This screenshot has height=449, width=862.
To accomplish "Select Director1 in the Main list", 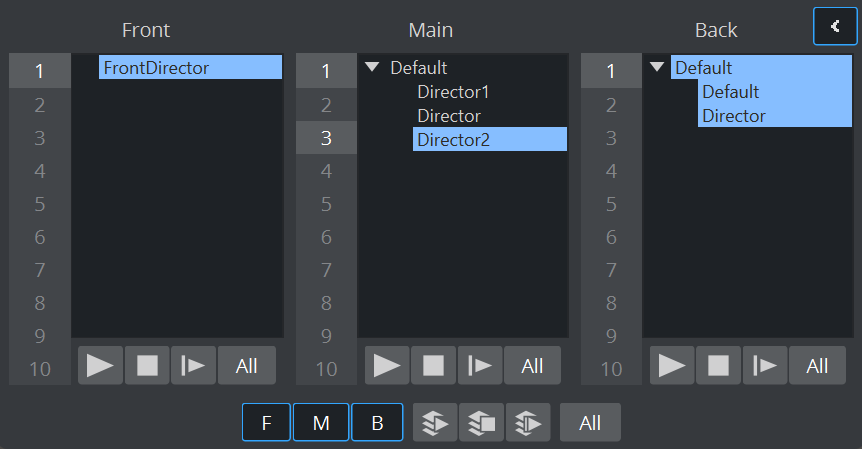I will pos(453,92).
